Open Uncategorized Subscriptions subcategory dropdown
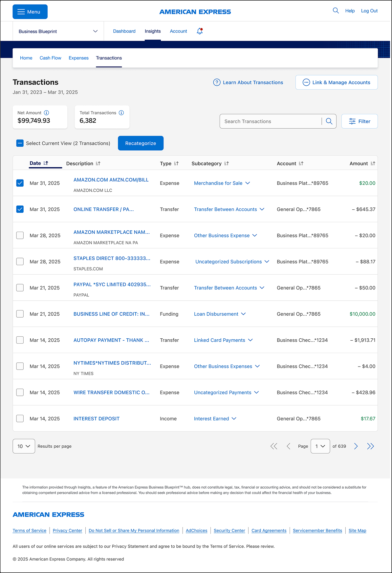Screen dimensions: 392x573 [232, 262]
